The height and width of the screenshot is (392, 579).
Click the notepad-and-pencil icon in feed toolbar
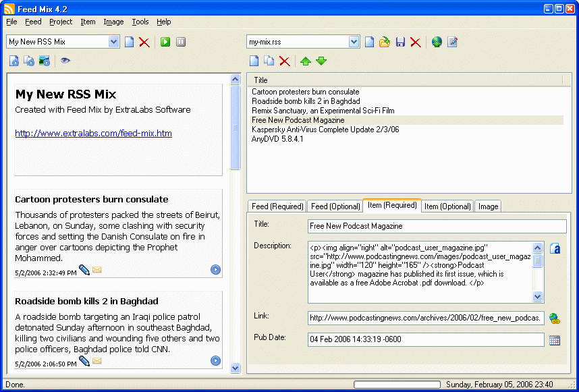coord(452,42)
